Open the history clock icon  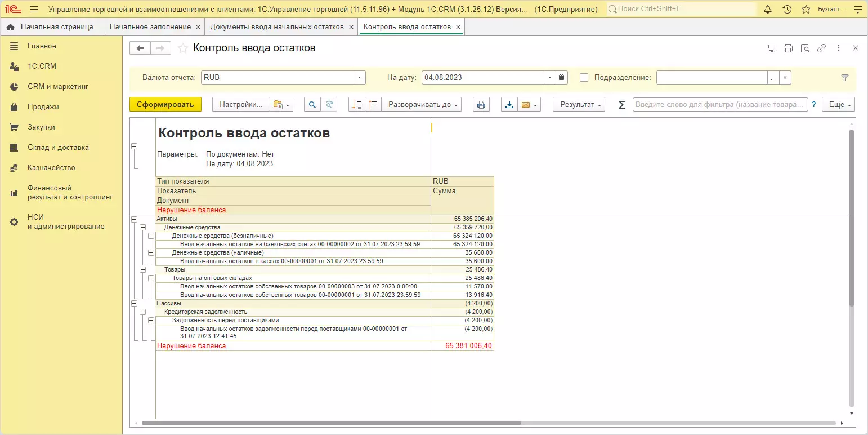click(x=787, y=10)
